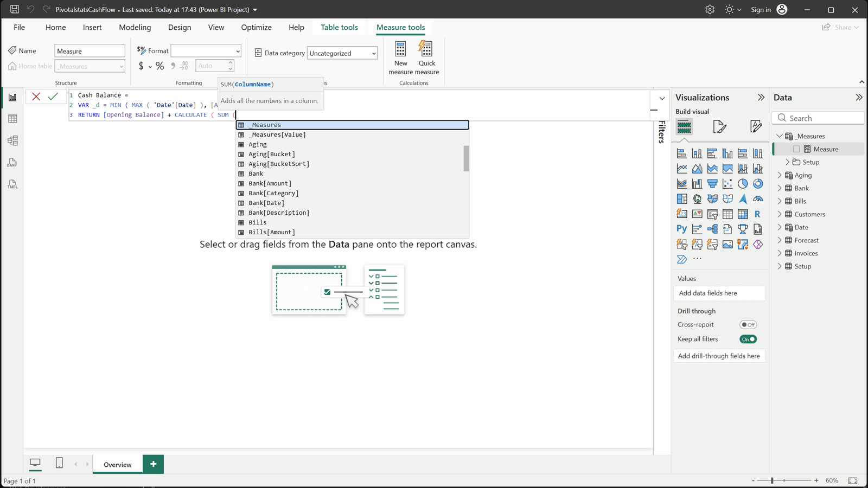868x488 pixels.
Task: Open the DAX query view icon
Action: click(12, 163)
